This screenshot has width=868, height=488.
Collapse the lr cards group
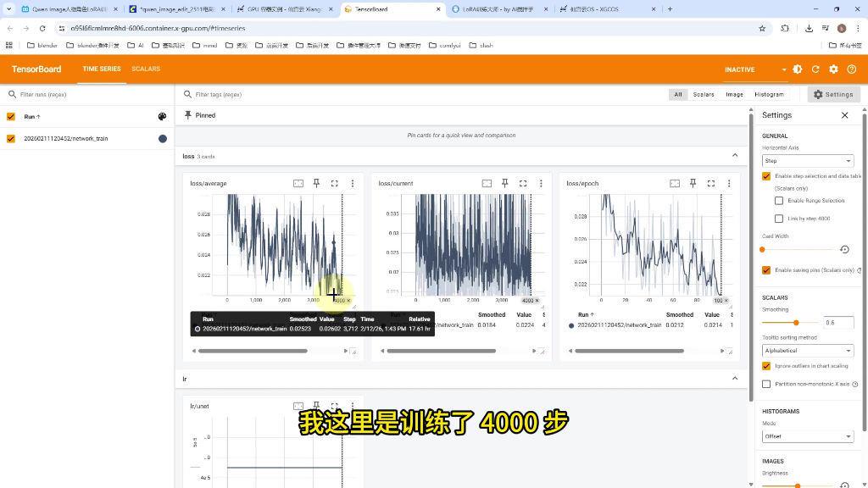[x=735, y=379]
